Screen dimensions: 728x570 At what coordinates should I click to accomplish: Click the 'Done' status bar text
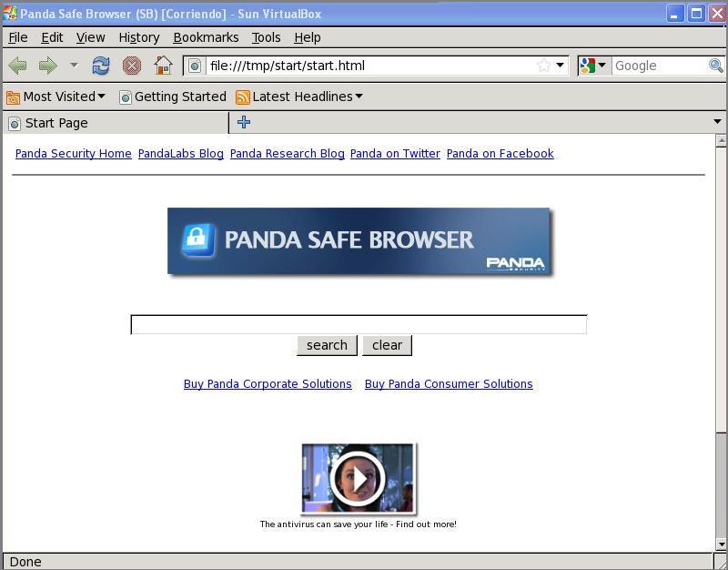[x=25, y=562]
